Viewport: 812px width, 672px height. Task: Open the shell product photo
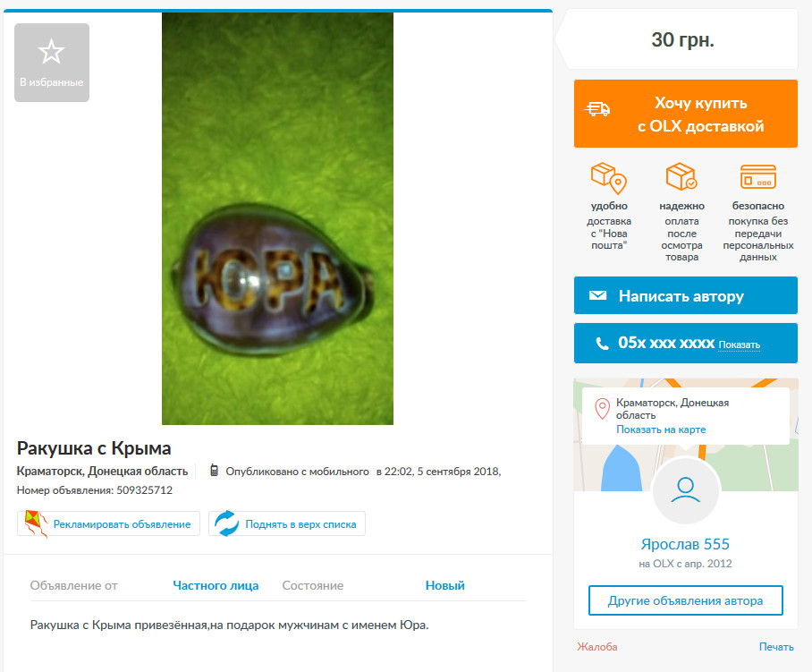click(x=277, y=218)
